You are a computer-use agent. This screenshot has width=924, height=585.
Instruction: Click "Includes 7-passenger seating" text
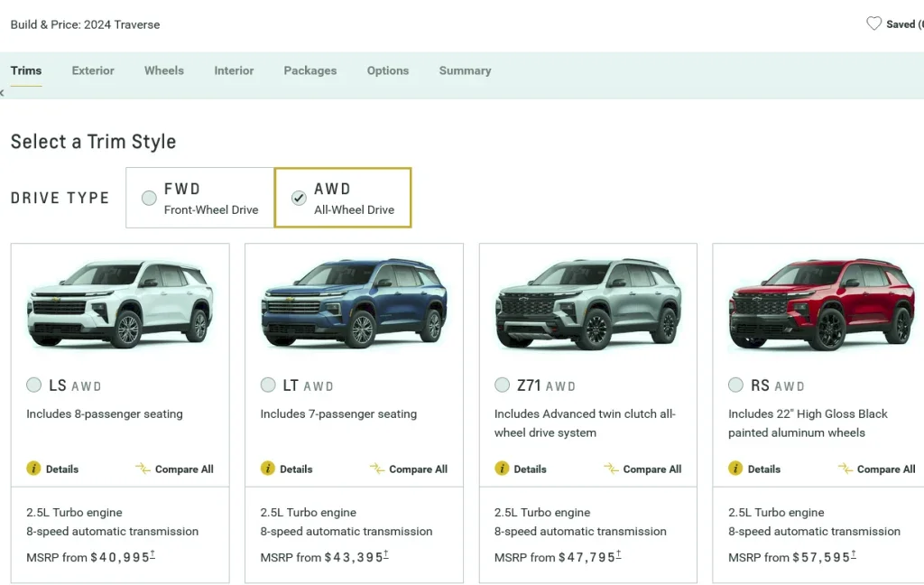click(x=338, y=414)
